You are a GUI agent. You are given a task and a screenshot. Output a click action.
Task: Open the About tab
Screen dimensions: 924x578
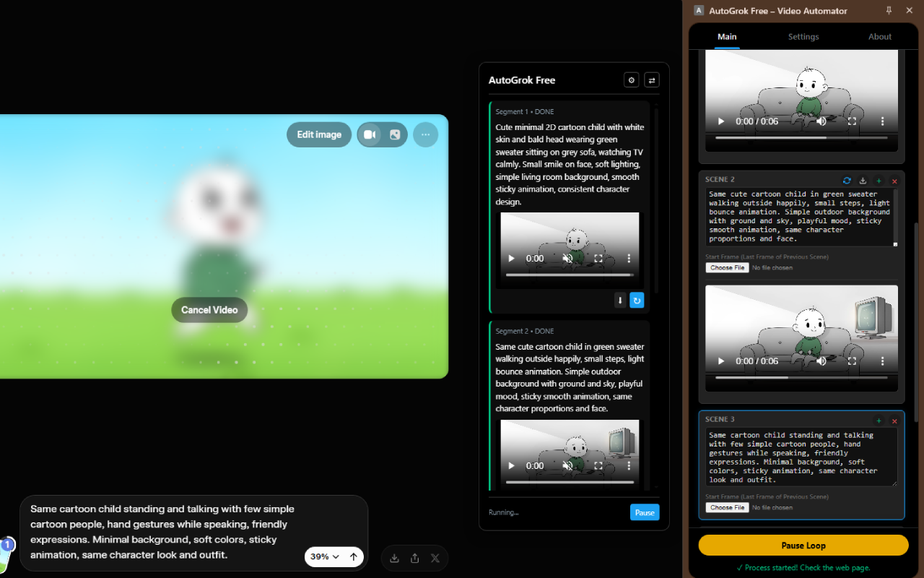pyautogui.click(x=880, y=37)
